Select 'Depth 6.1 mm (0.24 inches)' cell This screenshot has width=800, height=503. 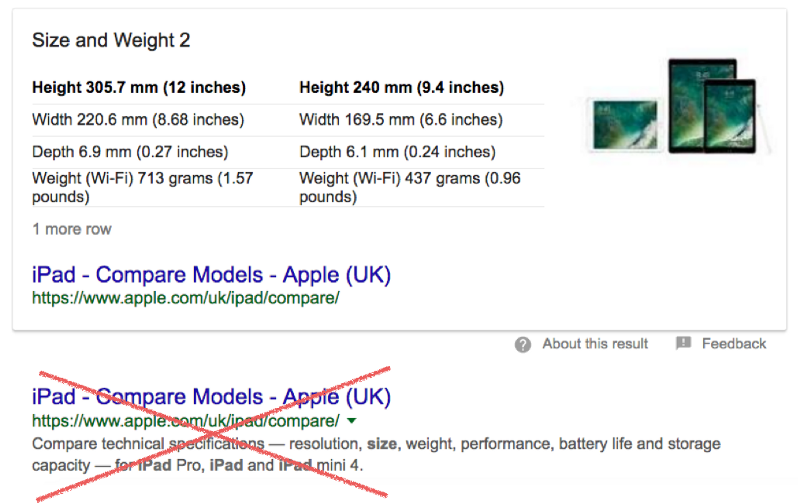pyautogui.click(x=397, y=152)
